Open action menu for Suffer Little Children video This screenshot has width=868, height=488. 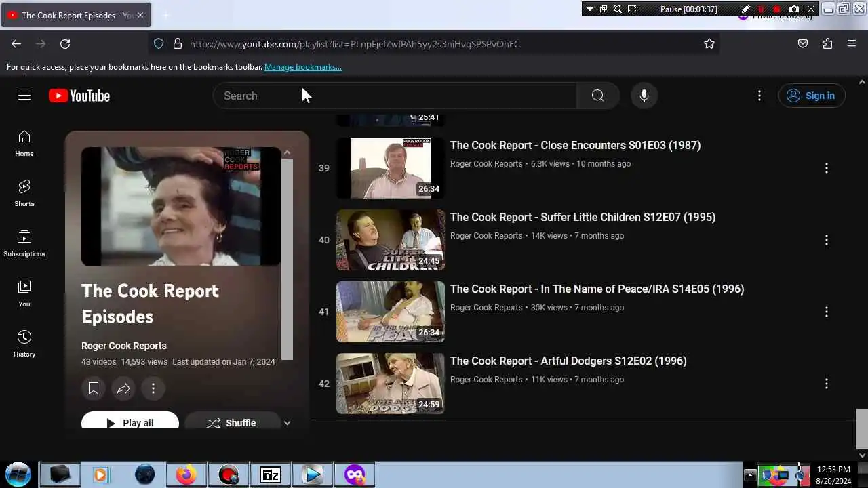pyautogui.click(x=826, y=240)
